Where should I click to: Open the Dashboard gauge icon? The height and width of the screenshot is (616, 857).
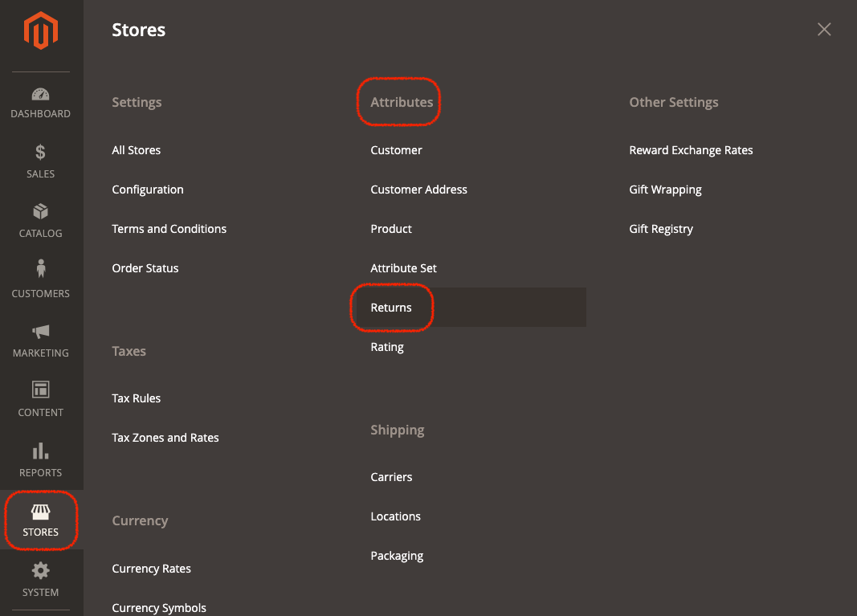tap(40, 95)
